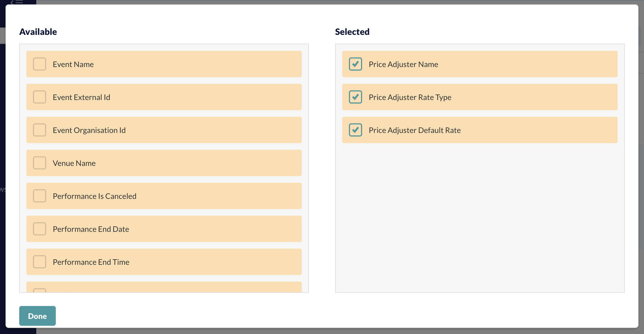
Task: Click the Done button
Action: tap(37, 316)
